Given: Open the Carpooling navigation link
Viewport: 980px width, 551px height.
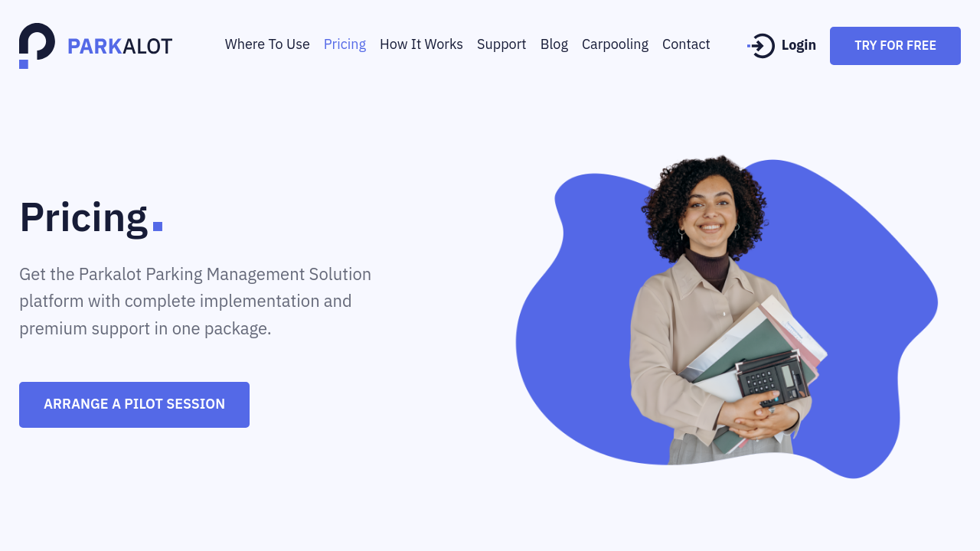Looking at the screenshot, I should click(615, 44).
